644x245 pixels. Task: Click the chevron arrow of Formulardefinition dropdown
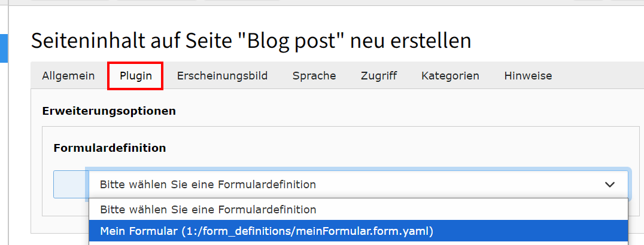610,185
